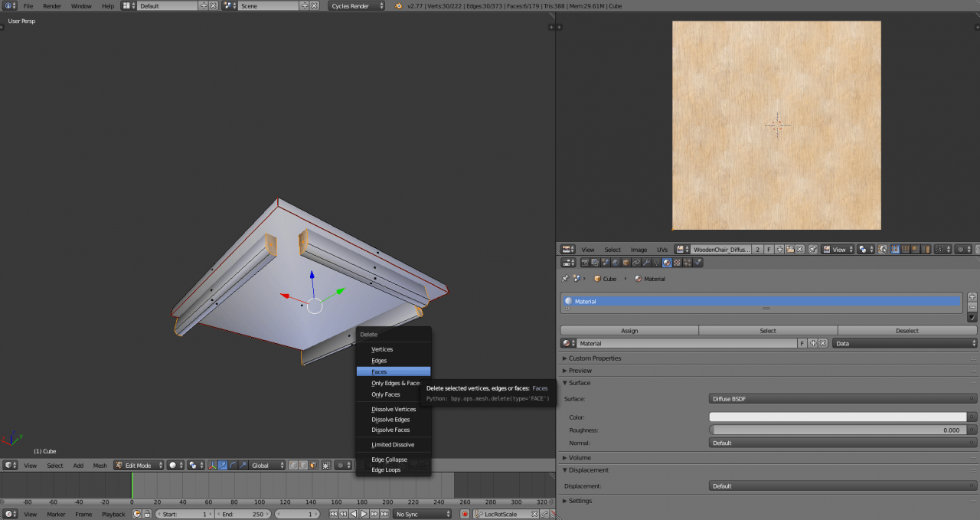Select Dissolve Edges from Delete menu

click(x=390, y=420)
